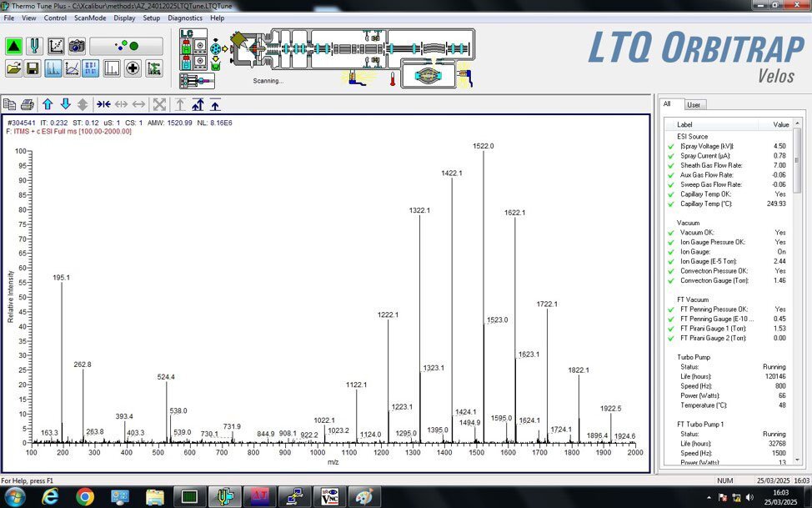Click the 1522.0 peak label
The width and height of the screenshot is (812, 508).
click(x=484, y=146)
